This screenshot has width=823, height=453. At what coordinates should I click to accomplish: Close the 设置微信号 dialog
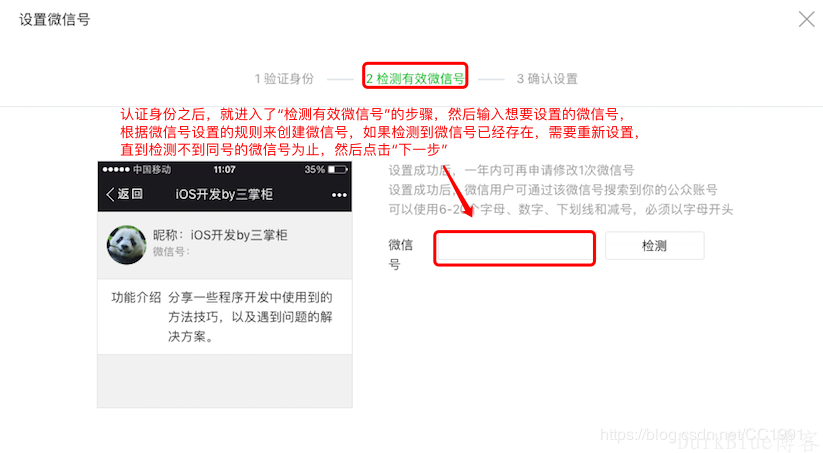click(806, 19)
